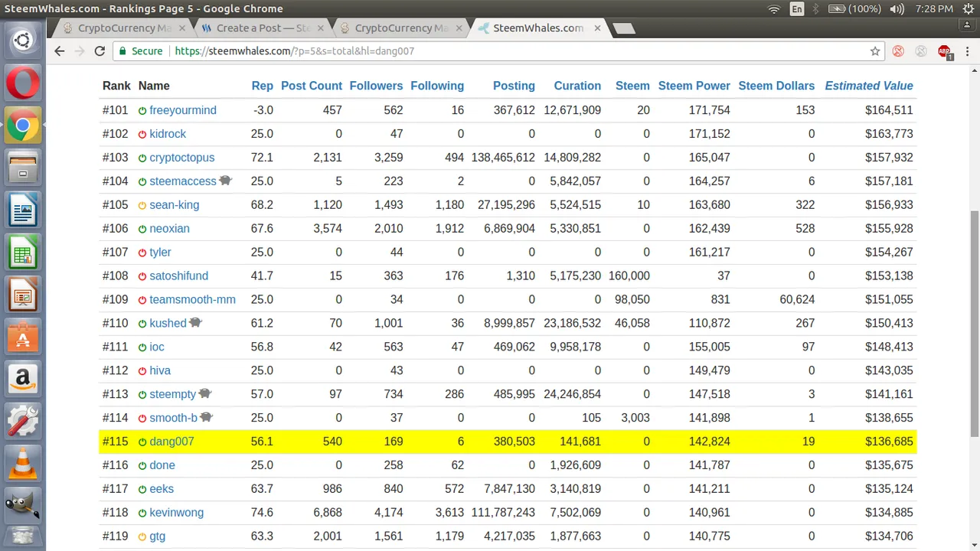Open the Wi-Fi network indicator
The width and height of the screenshot is (980, 551).
click(x=774, y=9)
